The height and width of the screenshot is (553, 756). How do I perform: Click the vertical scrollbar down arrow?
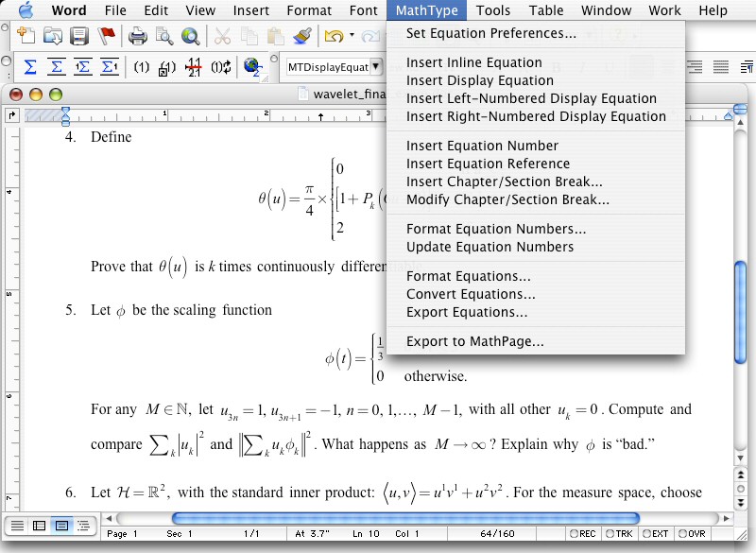point(740,458)
